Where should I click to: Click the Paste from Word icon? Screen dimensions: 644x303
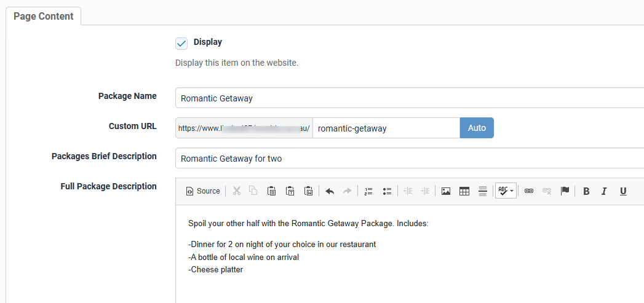[x=309, y=191]
